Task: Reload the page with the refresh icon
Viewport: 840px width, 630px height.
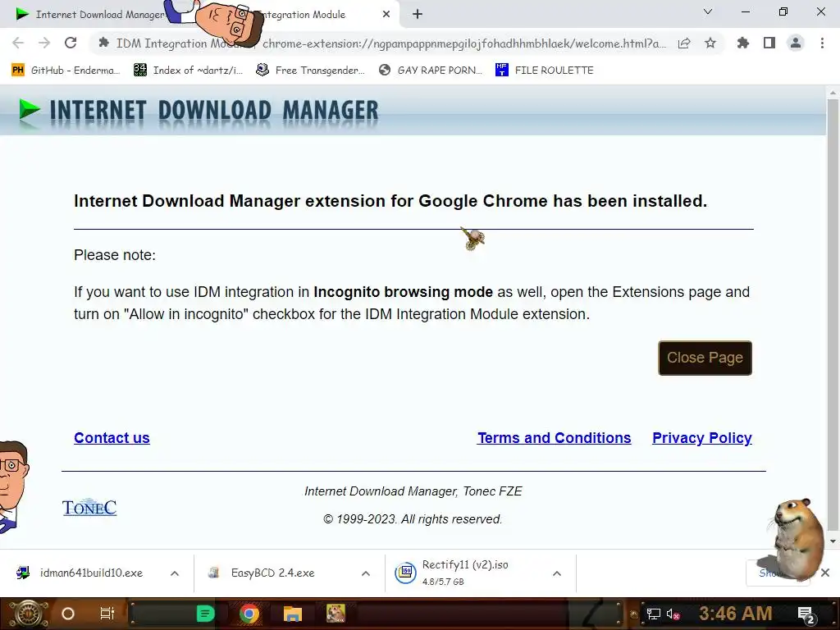Action: 71,43
